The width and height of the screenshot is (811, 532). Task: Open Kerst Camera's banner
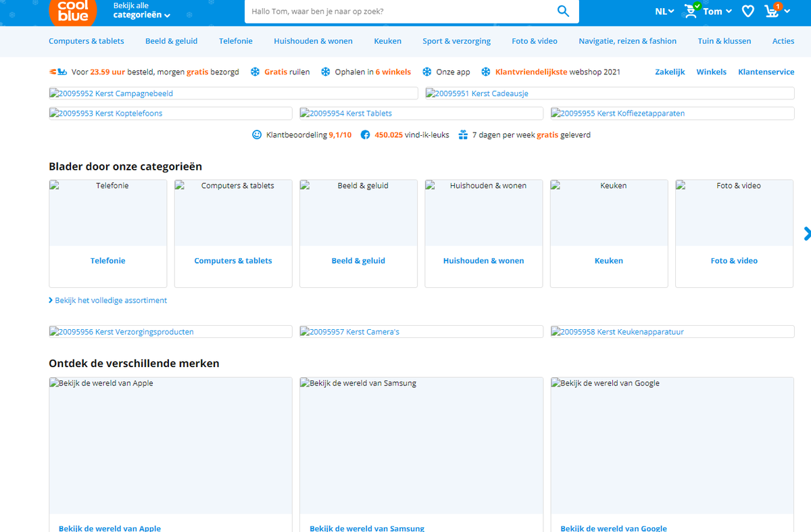[421, 332]
